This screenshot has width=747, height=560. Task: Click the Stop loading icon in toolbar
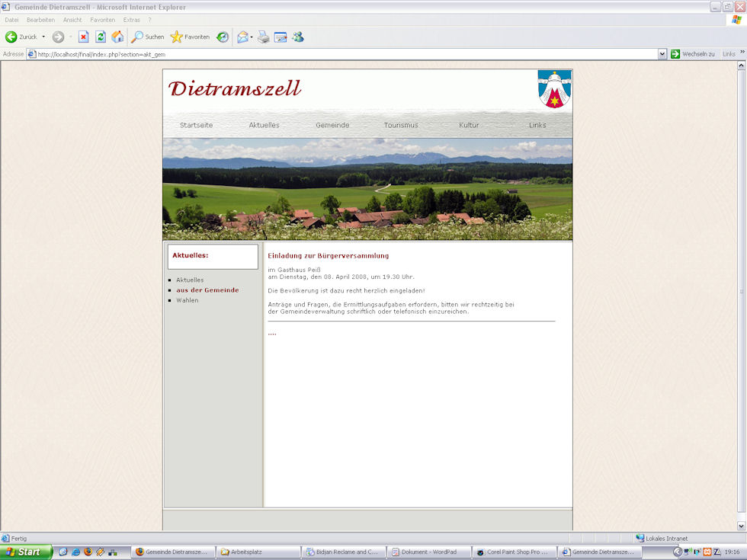tap(84, 37)
